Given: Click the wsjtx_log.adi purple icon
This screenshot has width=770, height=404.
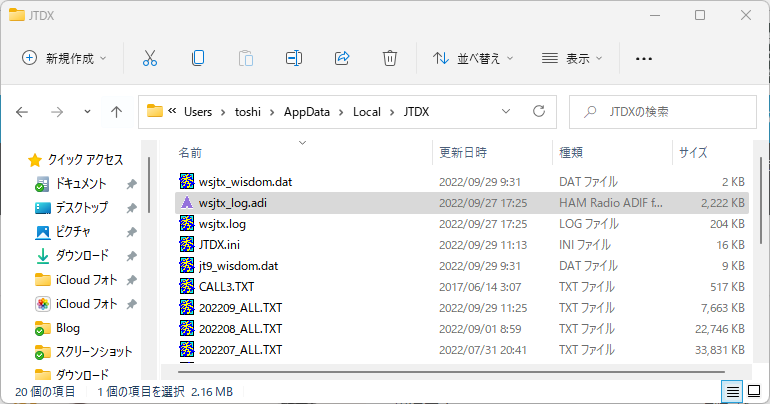Looking at the screenshot, I should (x=187, y=203).
